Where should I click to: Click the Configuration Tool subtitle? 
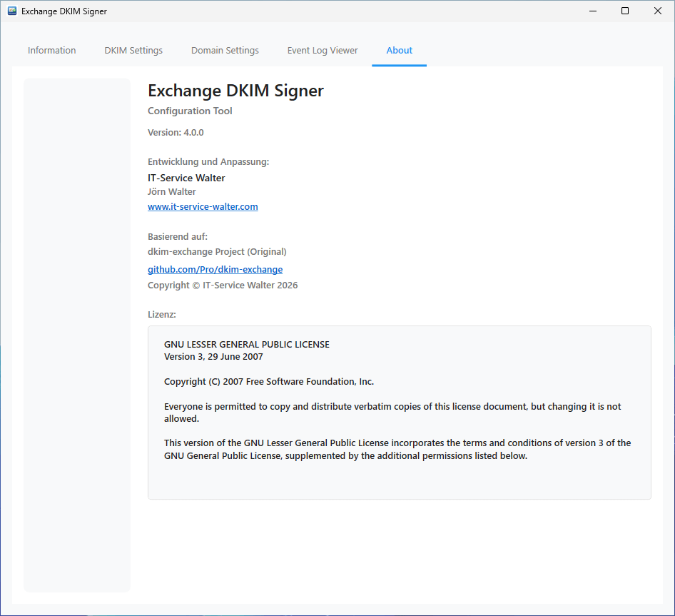pos(190,111)
